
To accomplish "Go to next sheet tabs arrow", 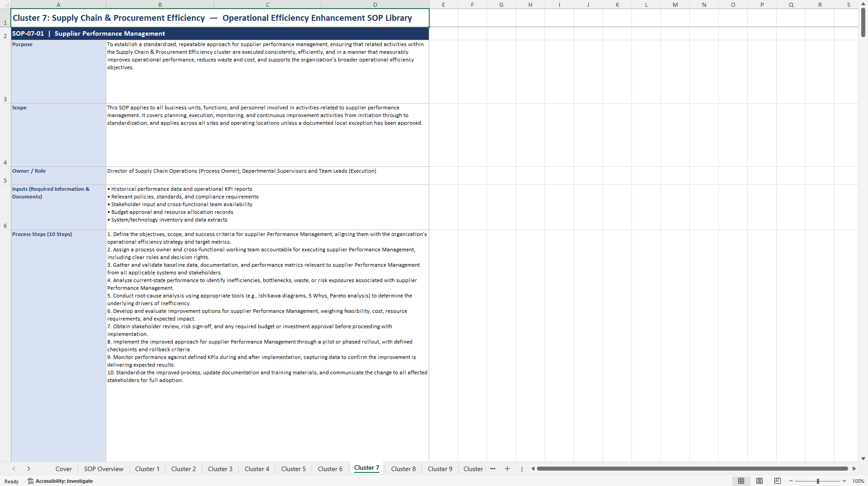I will [x=28, y=469].
